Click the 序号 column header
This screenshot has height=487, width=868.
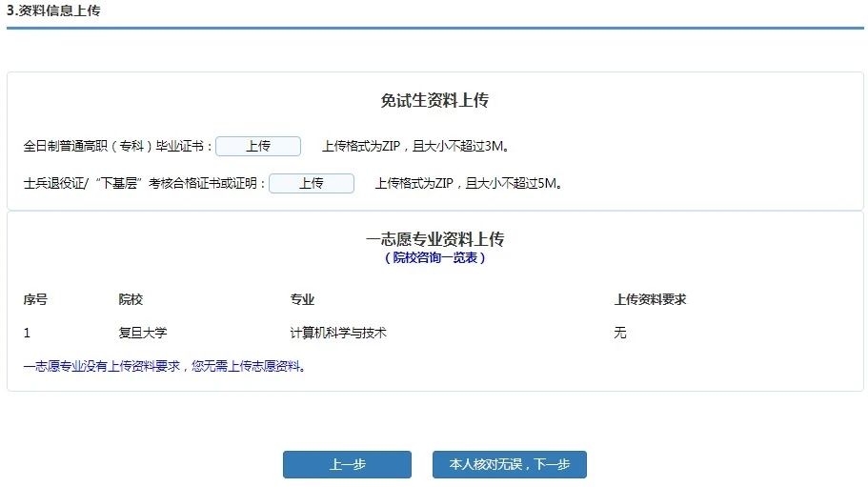click(35, 299)
